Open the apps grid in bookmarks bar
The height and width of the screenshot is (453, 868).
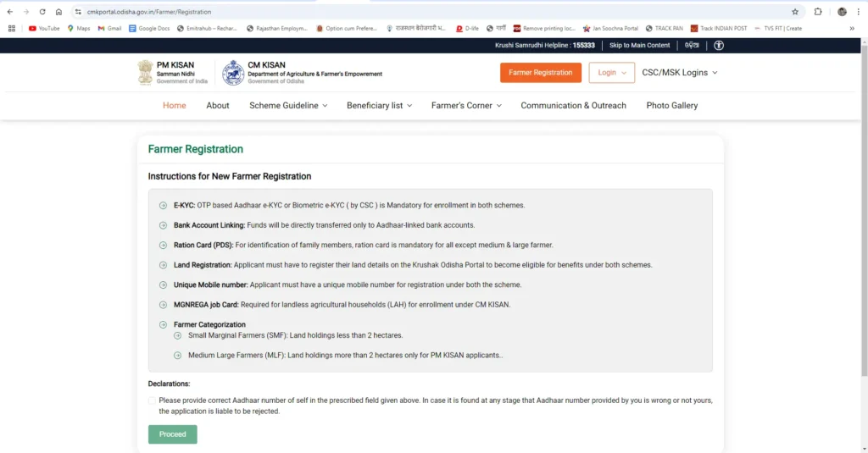point(12,28)
